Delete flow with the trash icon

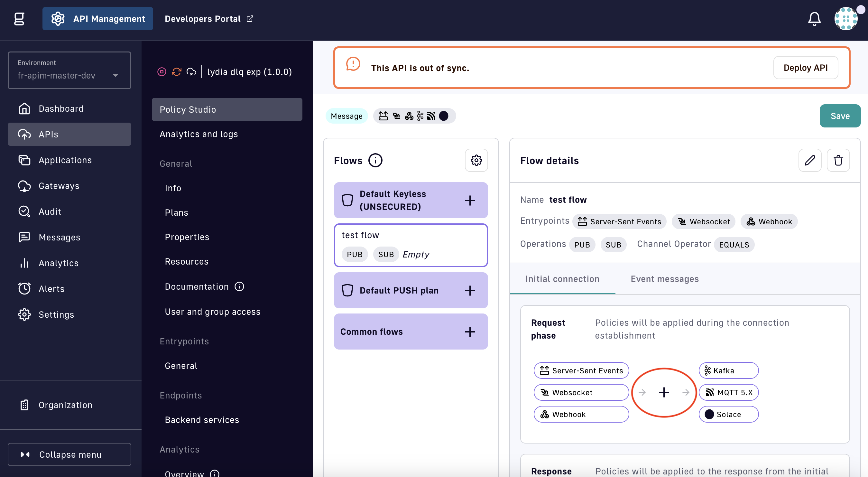[x=838, y=161]
